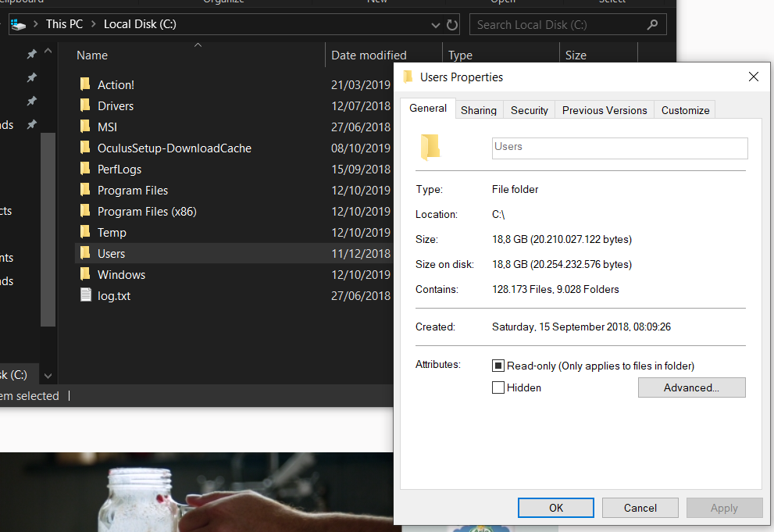Switch to the General tab
The image size is (774, 532).
point(428,108)
